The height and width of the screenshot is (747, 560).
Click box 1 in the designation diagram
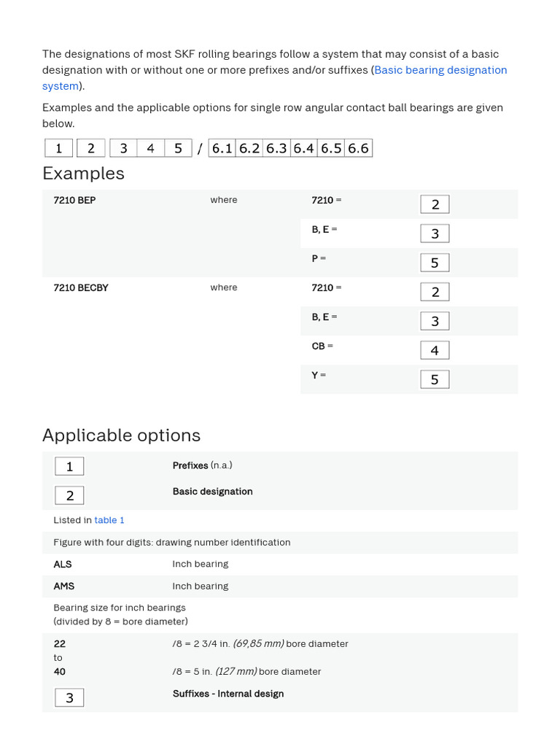point(58,148)
